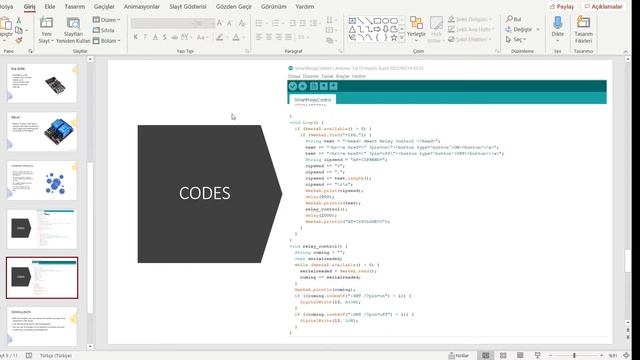Select the right arrow shape in gallery
640x360 pixels.
pyautogui.click(x=377, y=29)
